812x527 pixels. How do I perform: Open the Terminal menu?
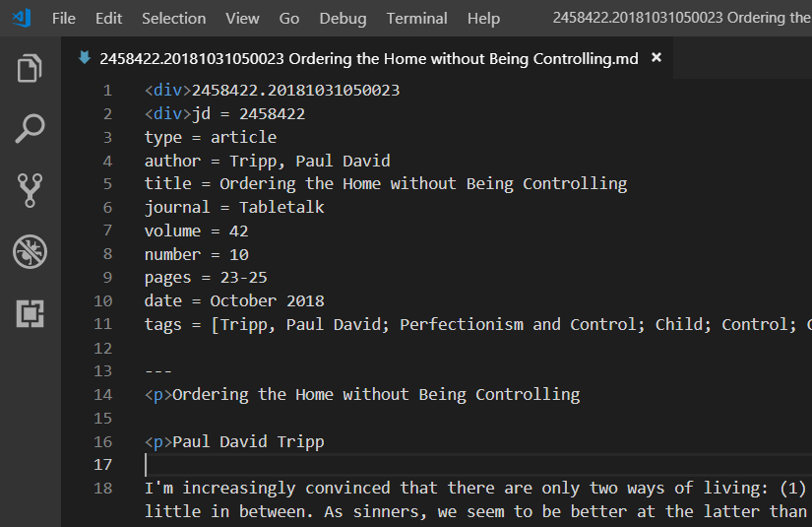pyautogui.click(x=416, y=19)
